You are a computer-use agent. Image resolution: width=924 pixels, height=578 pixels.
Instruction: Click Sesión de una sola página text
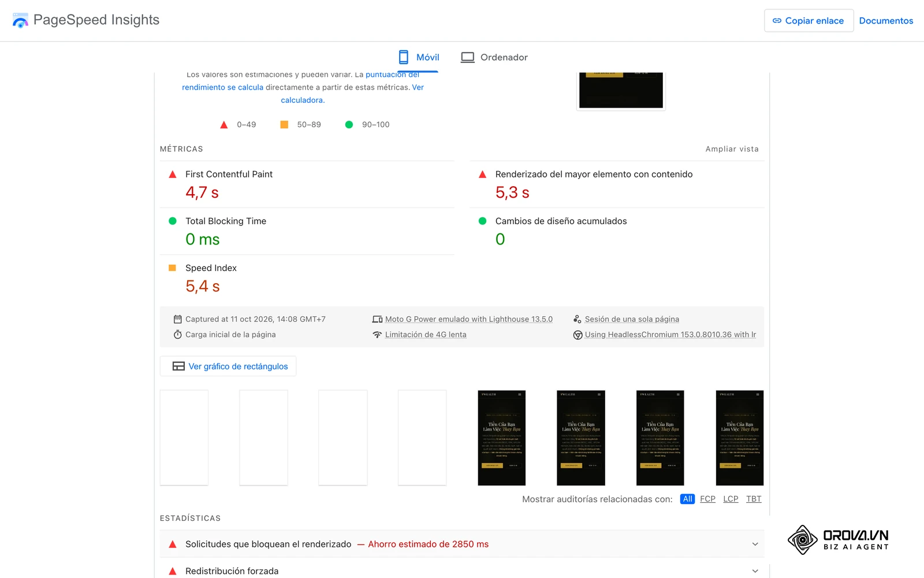coord(632,319)
